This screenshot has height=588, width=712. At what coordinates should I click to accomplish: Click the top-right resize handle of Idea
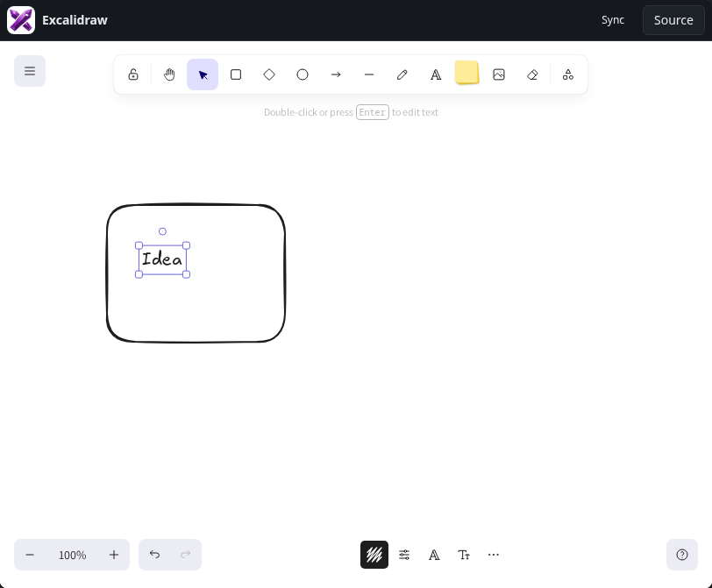186,245
